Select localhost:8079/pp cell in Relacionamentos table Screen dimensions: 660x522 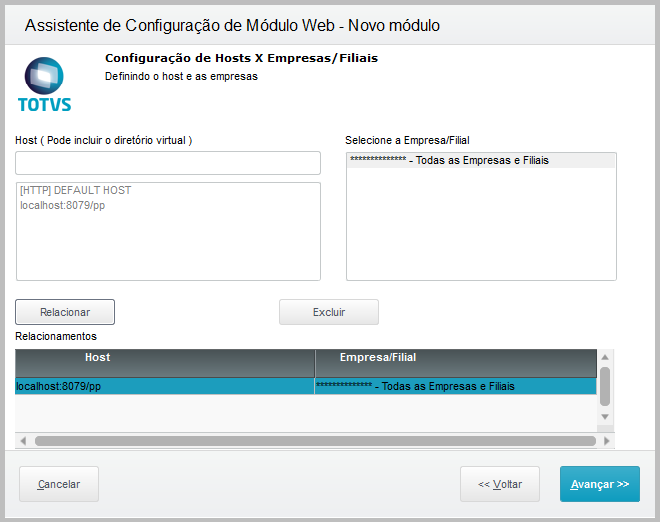coord(165,386)
